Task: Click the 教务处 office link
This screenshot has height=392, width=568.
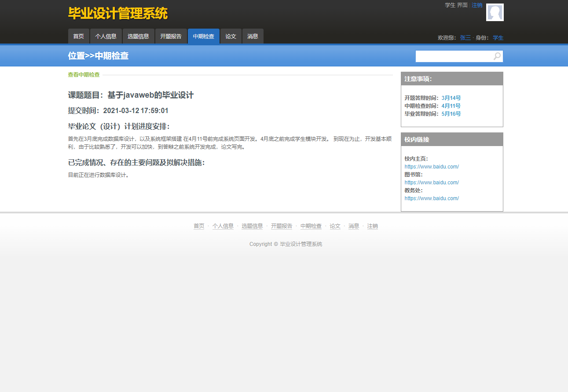Action: click(432, 198)
